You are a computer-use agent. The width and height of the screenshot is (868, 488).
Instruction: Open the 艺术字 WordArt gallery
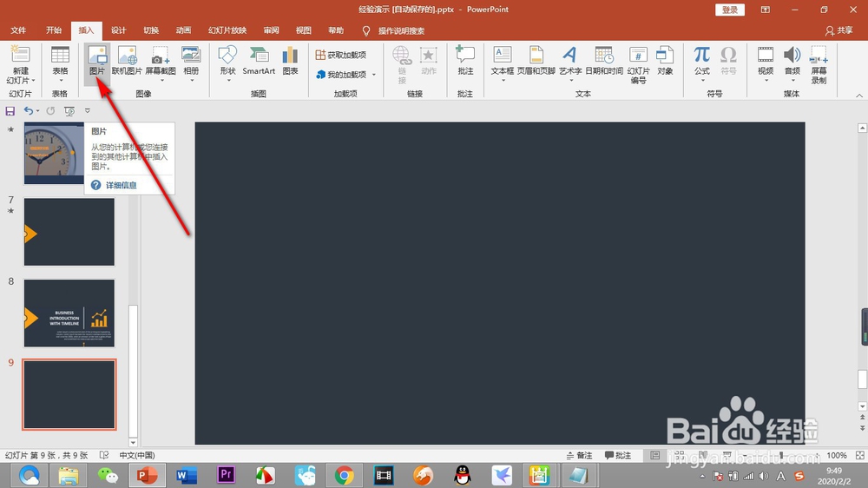click(x=570, y=61)
